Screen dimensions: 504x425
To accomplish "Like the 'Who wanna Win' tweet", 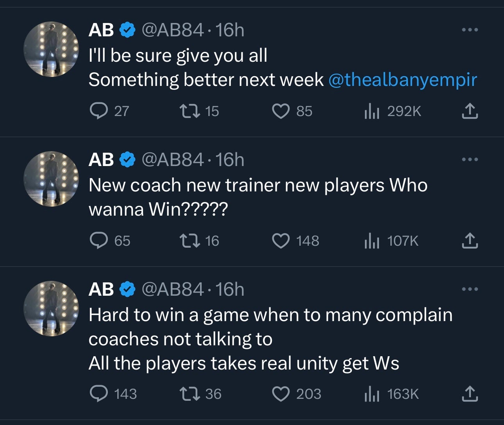I will point(280,241).
